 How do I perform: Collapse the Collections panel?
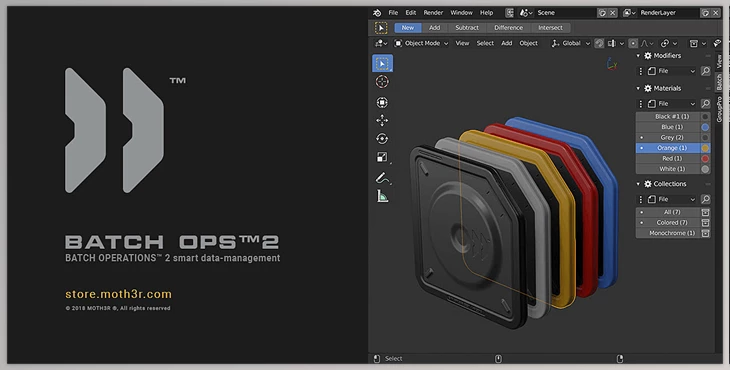(x=638, y=184)
